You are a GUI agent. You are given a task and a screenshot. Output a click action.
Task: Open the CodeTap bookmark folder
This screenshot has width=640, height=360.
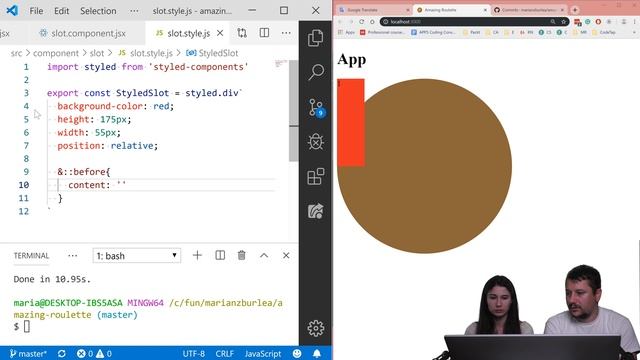pos(605,32)
